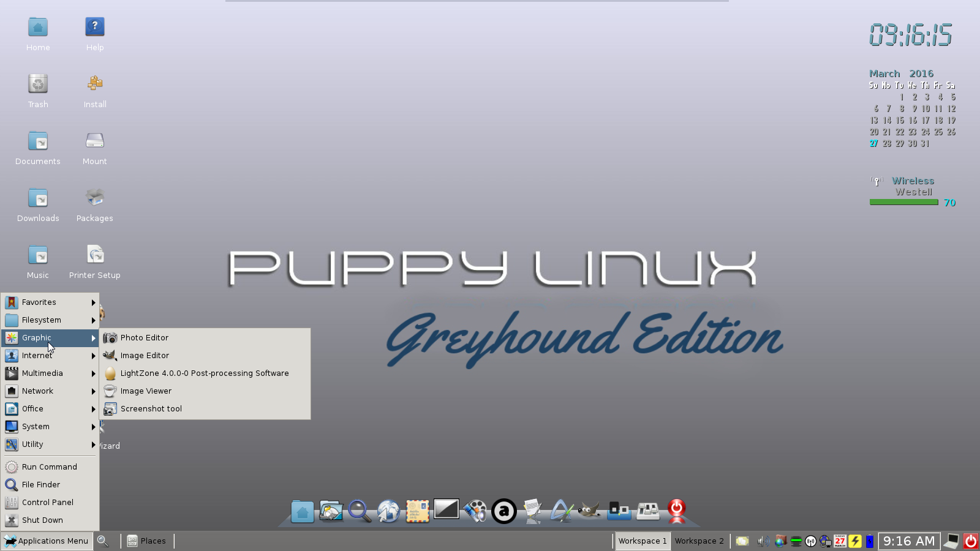This screenshot has height=551, width=980.
Task: Click the red power dock icon
Action: [x=677, y=511]
